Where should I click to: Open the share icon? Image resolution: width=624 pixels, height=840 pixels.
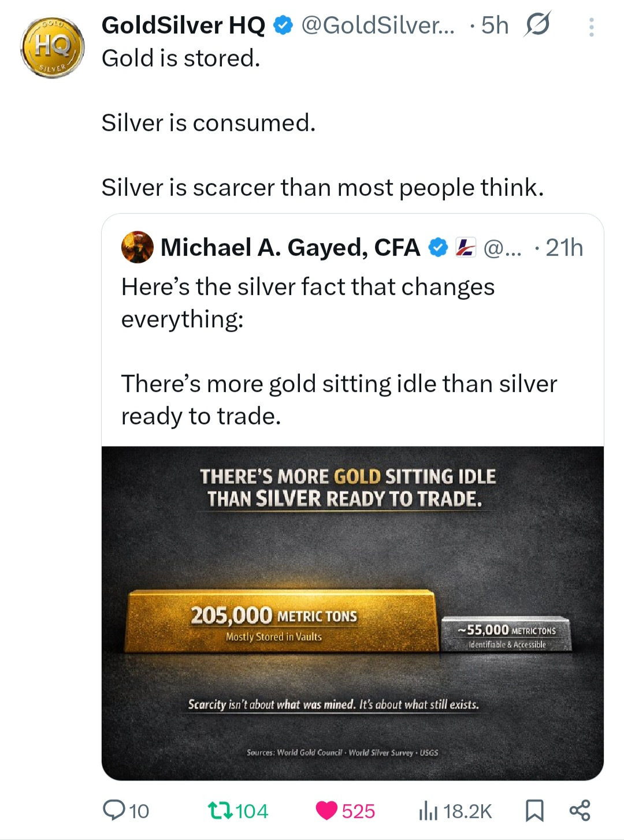580,810
